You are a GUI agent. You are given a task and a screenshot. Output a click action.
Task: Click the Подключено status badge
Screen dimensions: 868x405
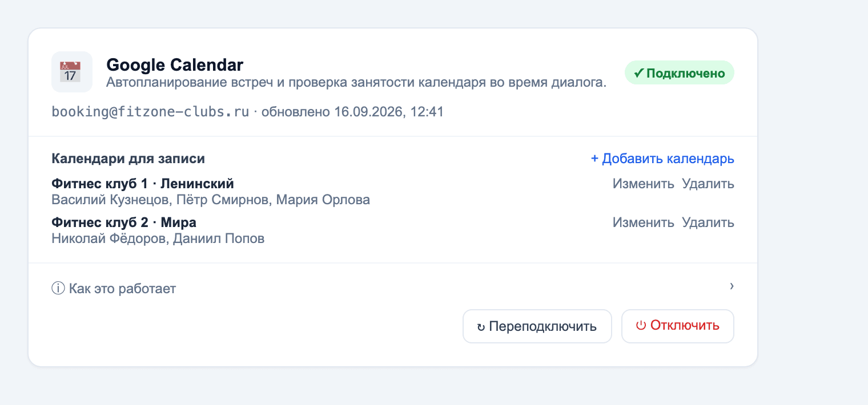tap(679, 73)
